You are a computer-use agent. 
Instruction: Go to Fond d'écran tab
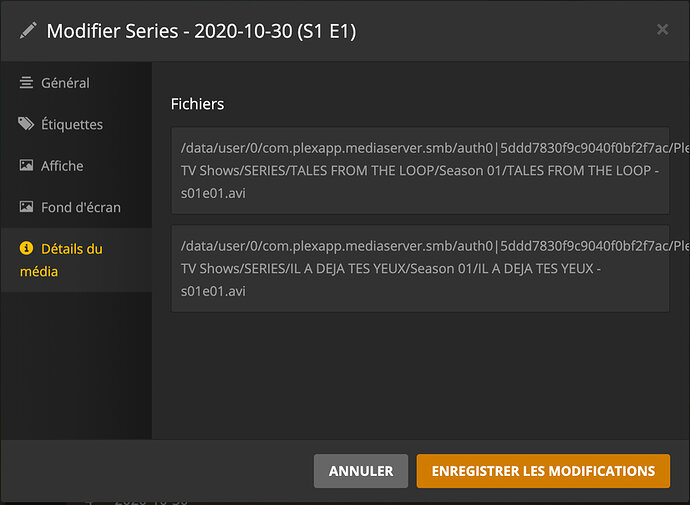(x=76, y=207)
